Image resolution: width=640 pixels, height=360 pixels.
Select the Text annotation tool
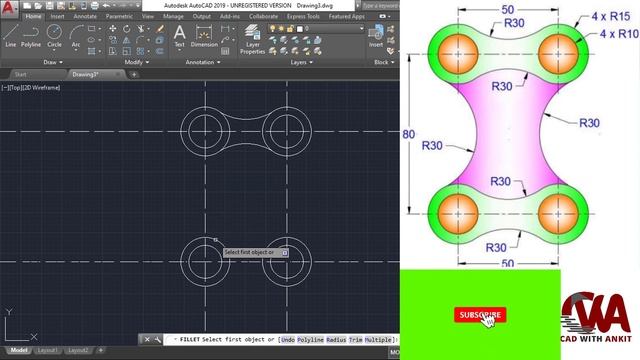click(x=180, y=36)
